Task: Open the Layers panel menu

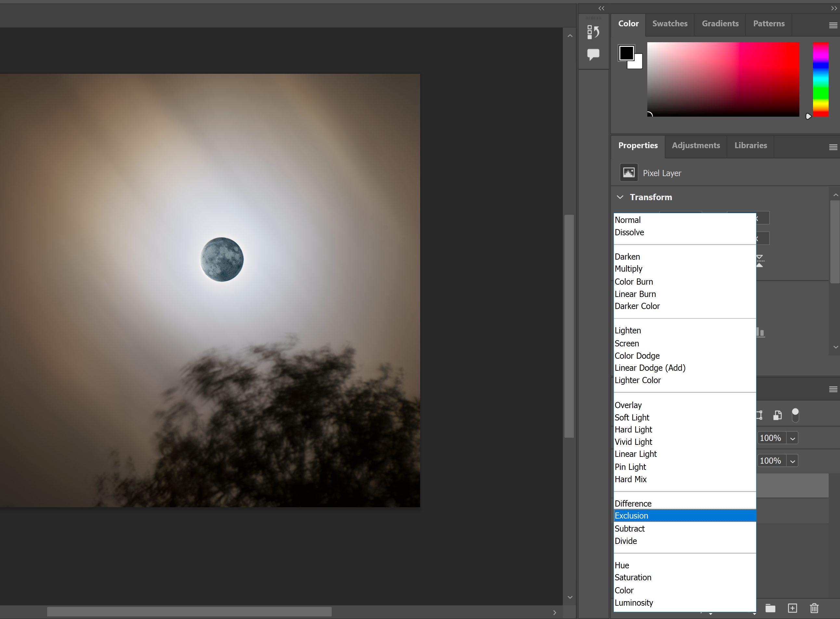Action: click(x=834, y=390)
